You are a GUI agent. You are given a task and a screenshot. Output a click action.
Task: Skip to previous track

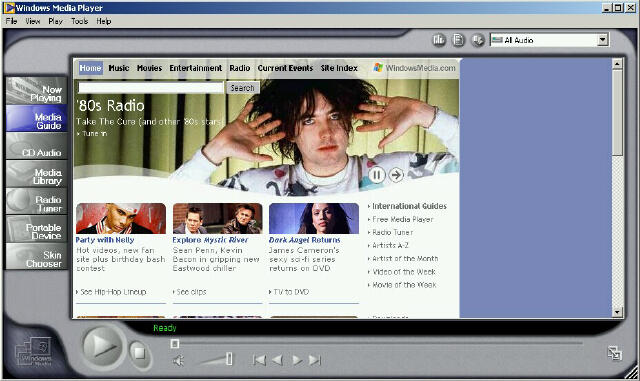pos(259,360)
